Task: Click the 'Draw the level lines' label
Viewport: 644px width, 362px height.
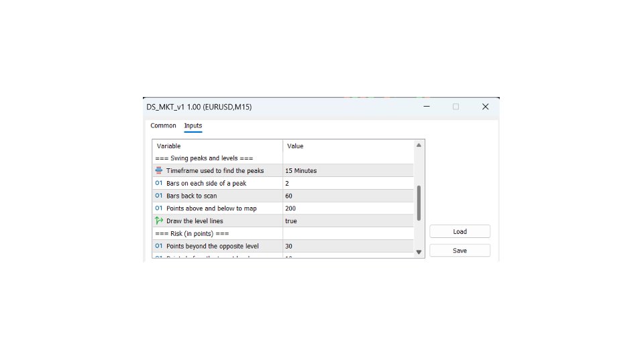Action: pyautogui.click(x=195, y=221)
